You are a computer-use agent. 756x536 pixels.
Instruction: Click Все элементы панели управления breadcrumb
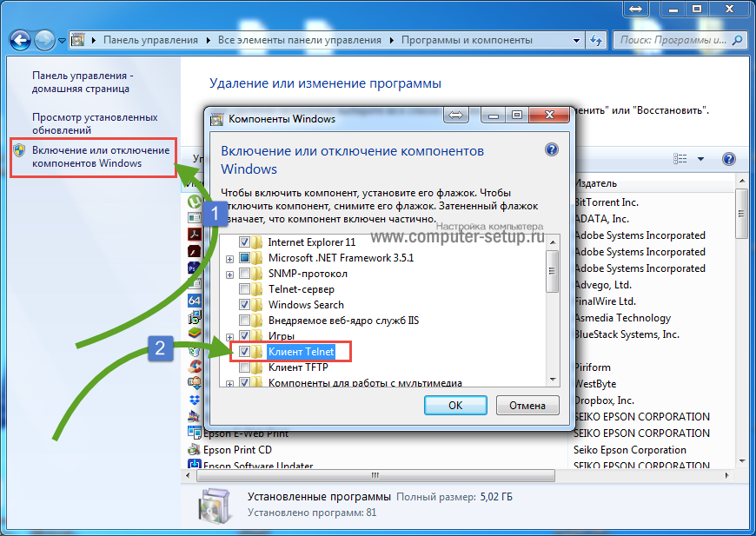click(x=300, y=40)
